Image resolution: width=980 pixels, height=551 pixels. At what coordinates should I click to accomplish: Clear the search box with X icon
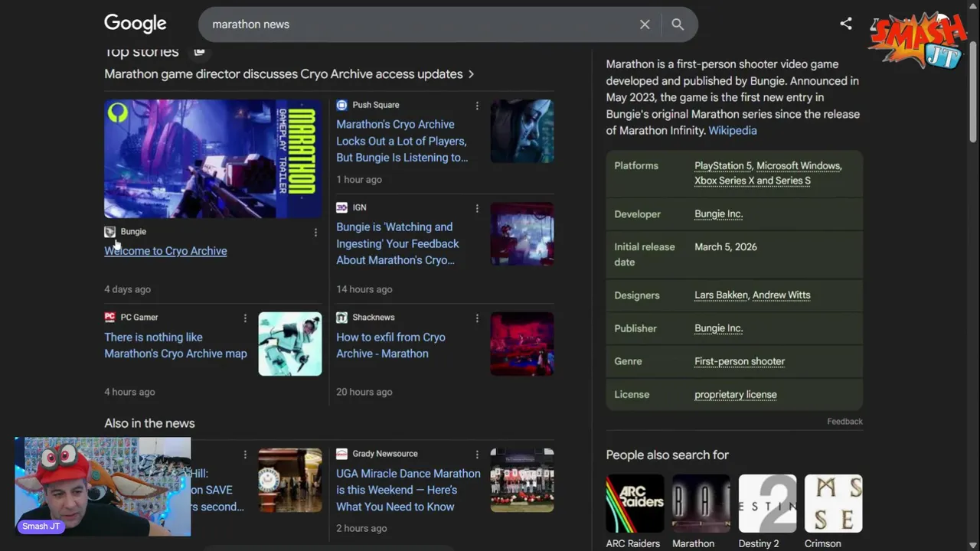tap(645, 24)
